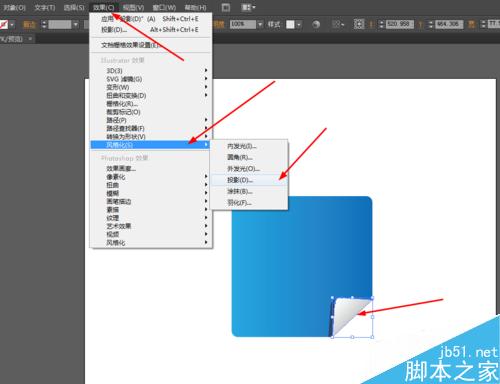Choose 投影(D)... with Alt+Shift+Ctrl+E shortcut

point(151,30)
